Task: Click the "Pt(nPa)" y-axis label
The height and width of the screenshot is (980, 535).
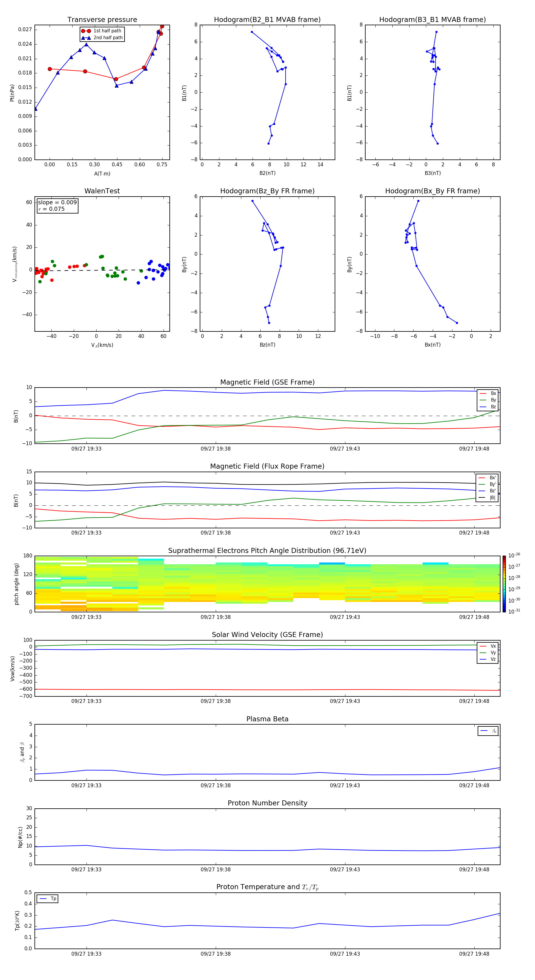Action: (12, 93)
